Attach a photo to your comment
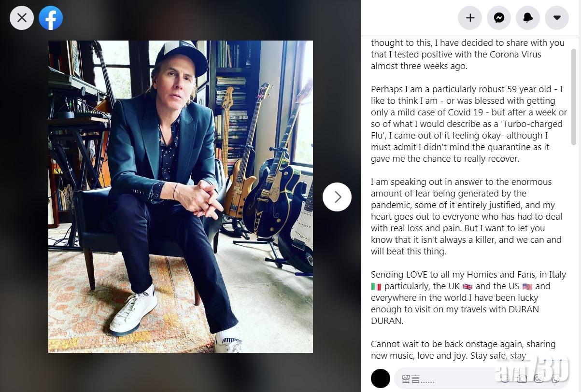 522,378
